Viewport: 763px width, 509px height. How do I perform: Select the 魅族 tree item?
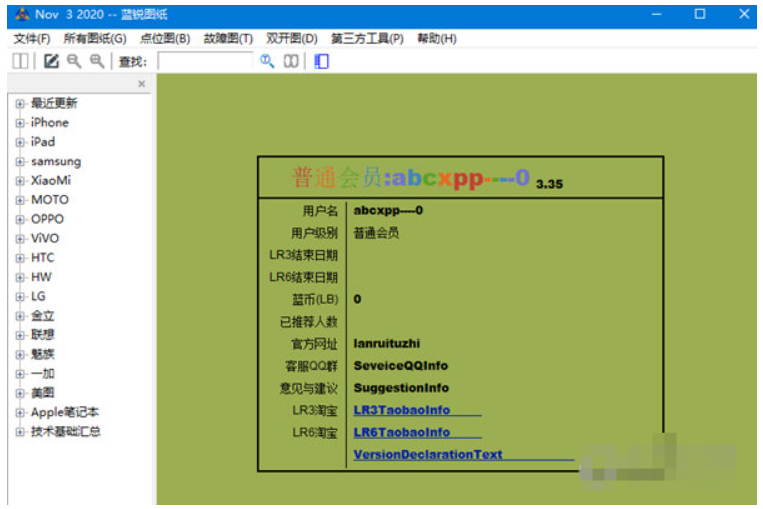pyautogui.click(x=43, y=354)
